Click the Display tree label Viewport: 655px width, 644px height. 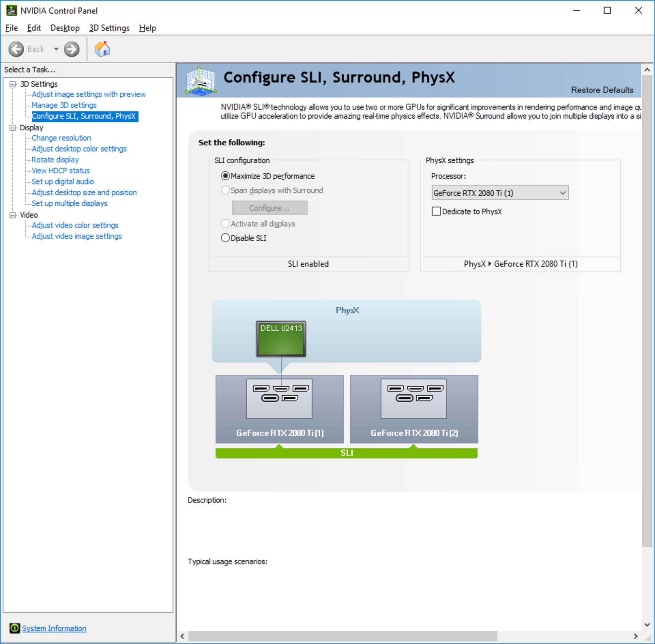[31, 128]
